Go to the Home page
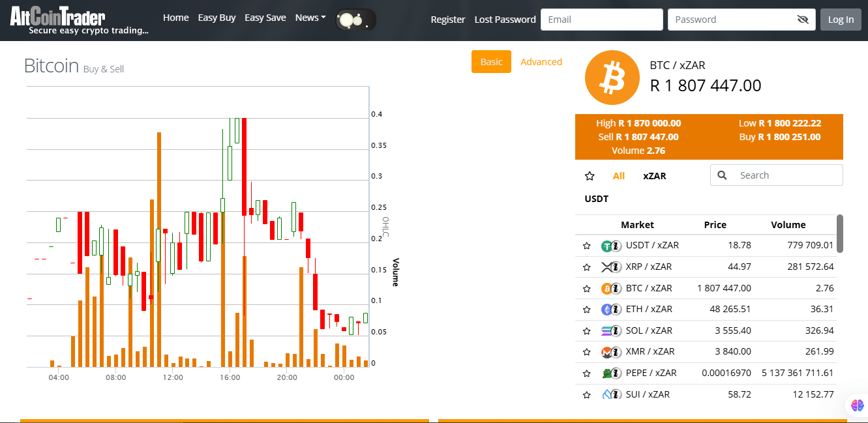This screenshot has width=868, height=423. coord(176,18)
